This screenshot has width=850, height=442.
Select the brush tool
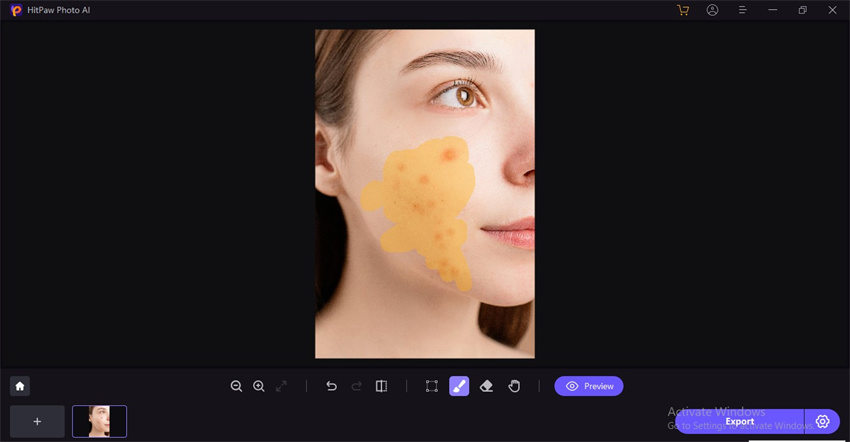pyautogui.click(x=459, y=386)
